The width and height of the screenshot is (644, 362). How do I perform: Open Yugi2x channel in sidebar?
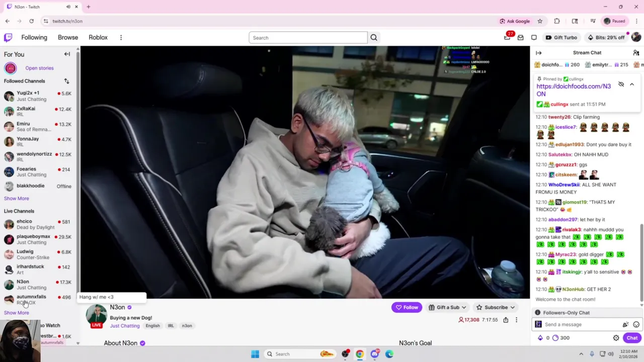coord(38,96)
